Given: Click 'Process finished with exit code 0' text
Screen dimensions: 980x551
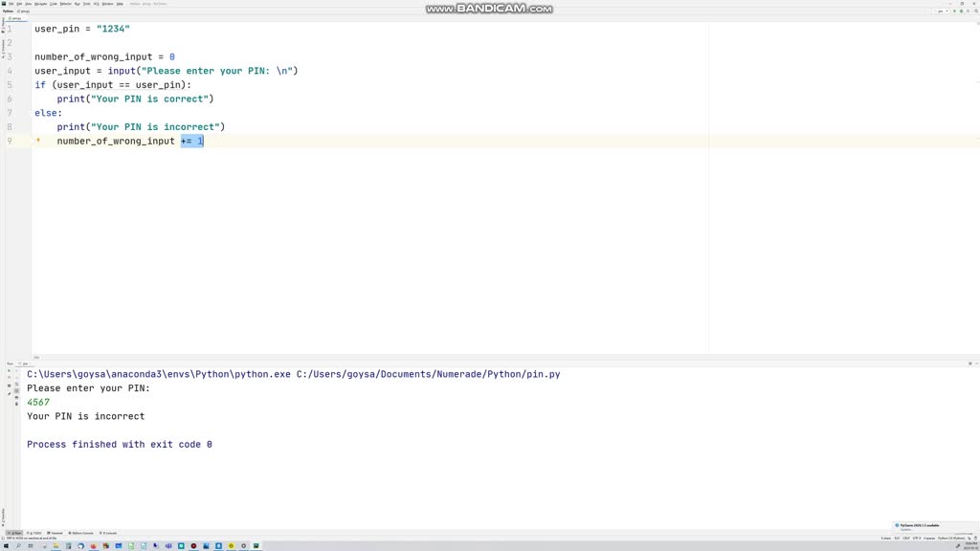Looking at the screenshot, I should pos(120,444).
